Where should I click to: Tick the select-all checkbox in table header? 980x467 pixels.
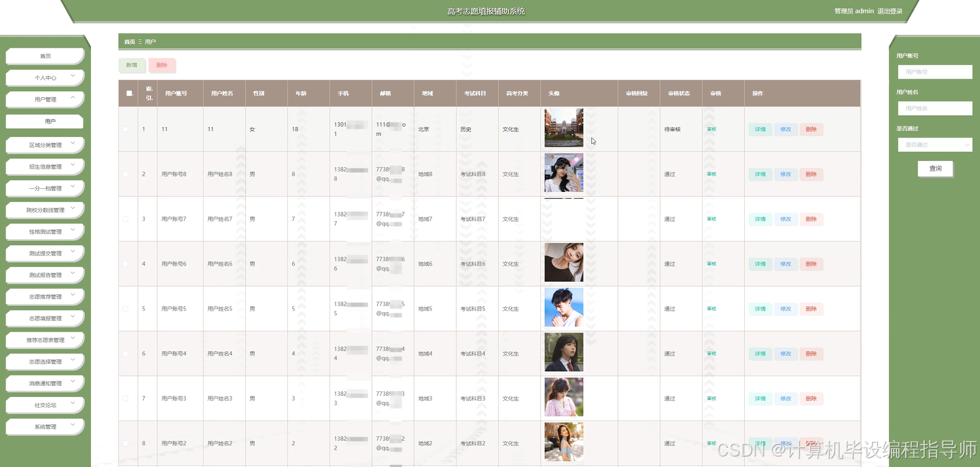point(129,94)
